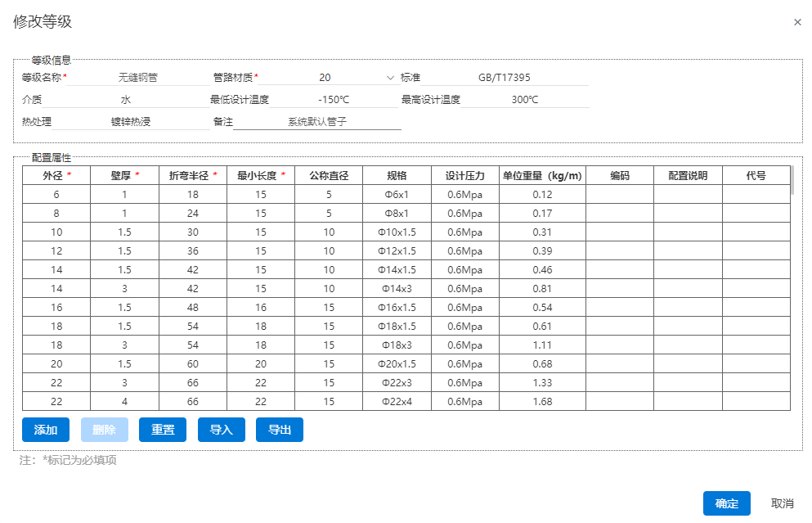The image size is (812, 523).
Task: Edit the 标准 field GB/T17395
Action: pos(504,78)
